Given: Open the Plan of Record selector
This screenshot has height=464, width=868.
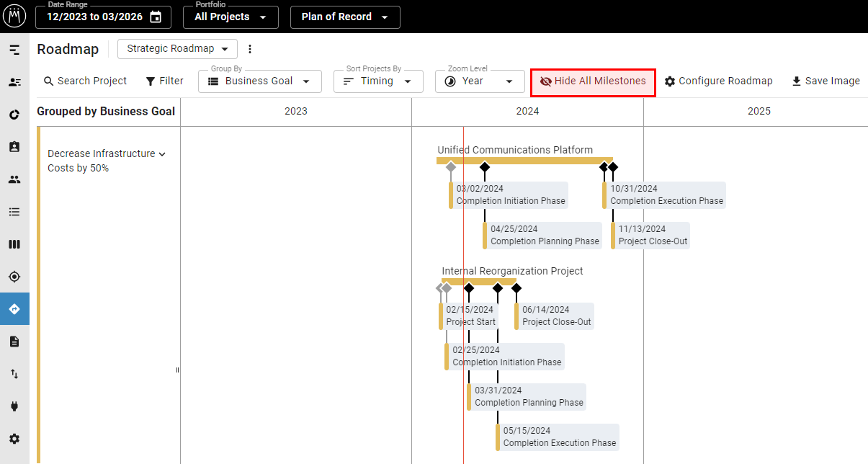Looking at the screenshot, I should [344, 17].
